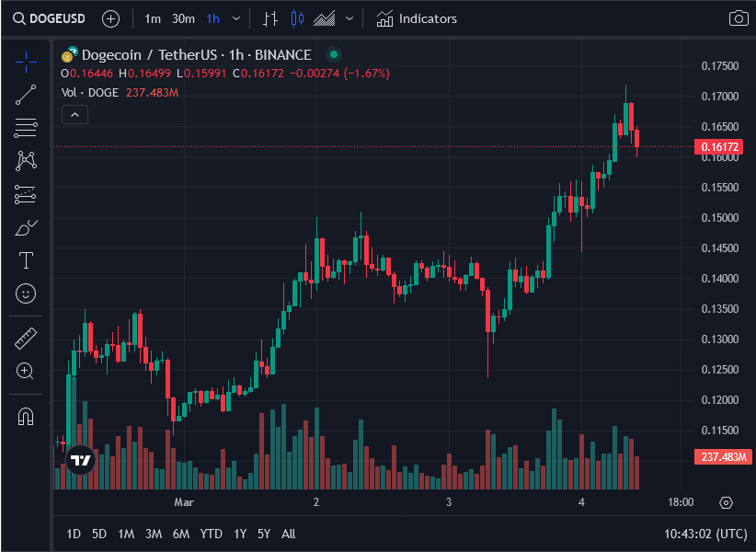Image resolution: width=756 pixels, height=552 pixels.
Task: Switch to 1m timeframe
Action: click(153, 18)
